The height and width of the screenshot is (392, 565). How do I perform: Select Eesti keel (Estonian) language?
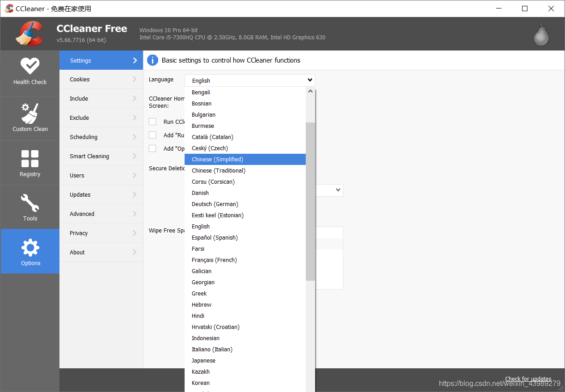point(245,215)
